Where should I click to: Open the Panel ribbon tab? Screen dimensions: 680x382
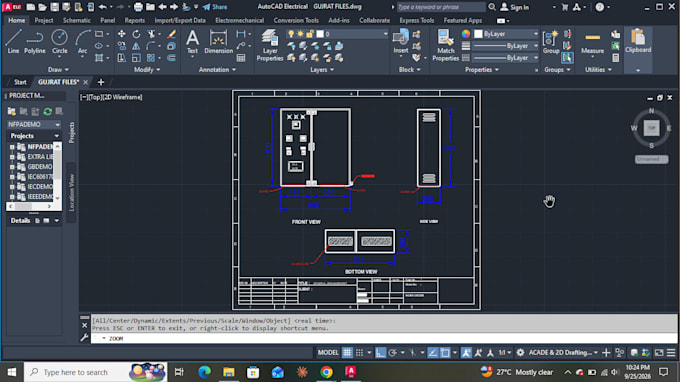coord(108,20)
